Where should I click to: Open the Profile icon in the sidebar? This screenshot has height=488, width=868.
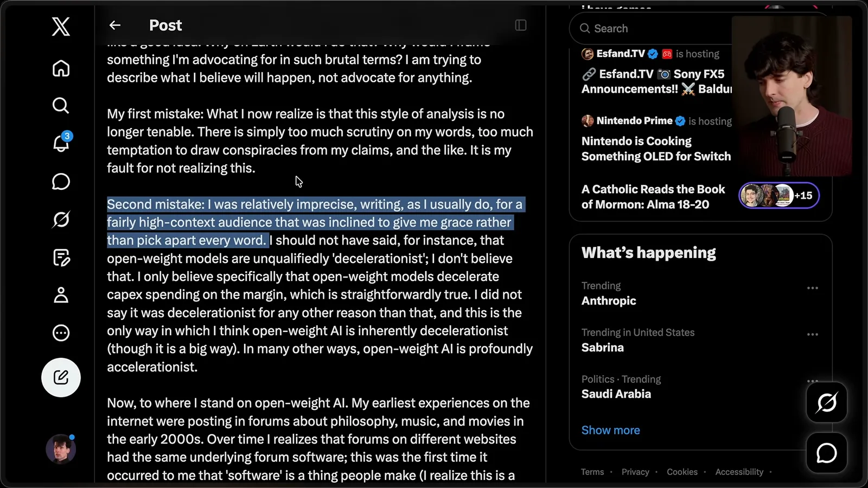click(x=61, y=295)
